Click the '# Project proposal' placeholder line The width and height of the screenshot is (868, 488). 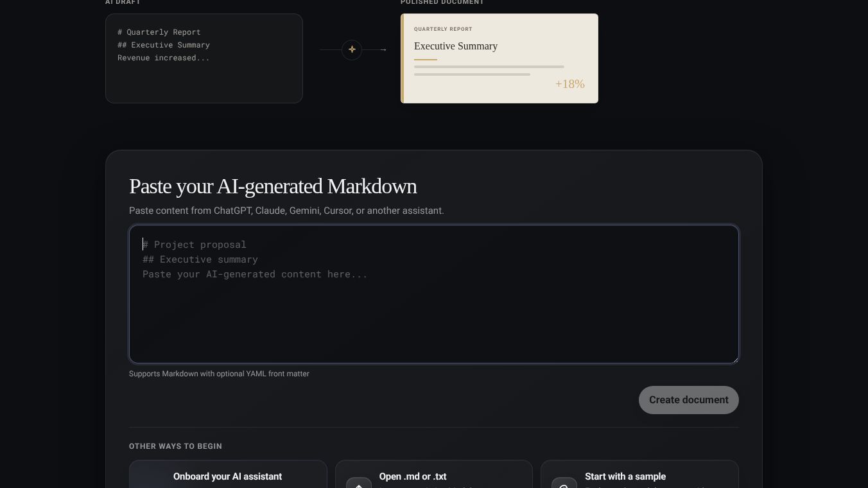click(x=195, y=245)
